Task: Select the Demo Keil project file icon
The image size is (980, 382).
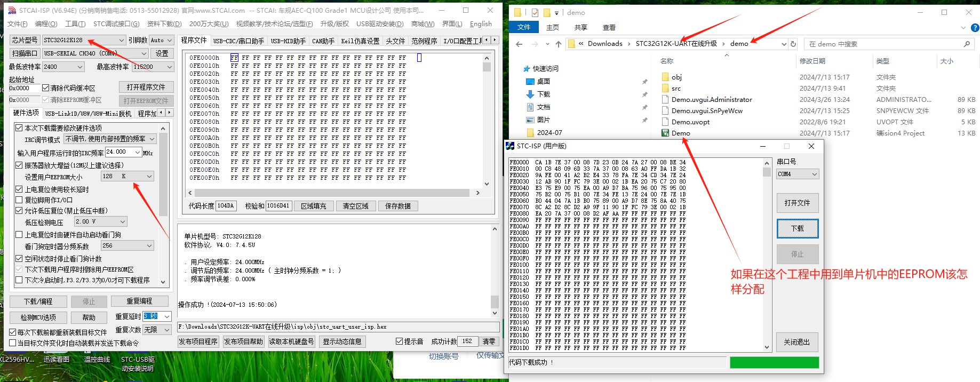Action: point(665,133)
